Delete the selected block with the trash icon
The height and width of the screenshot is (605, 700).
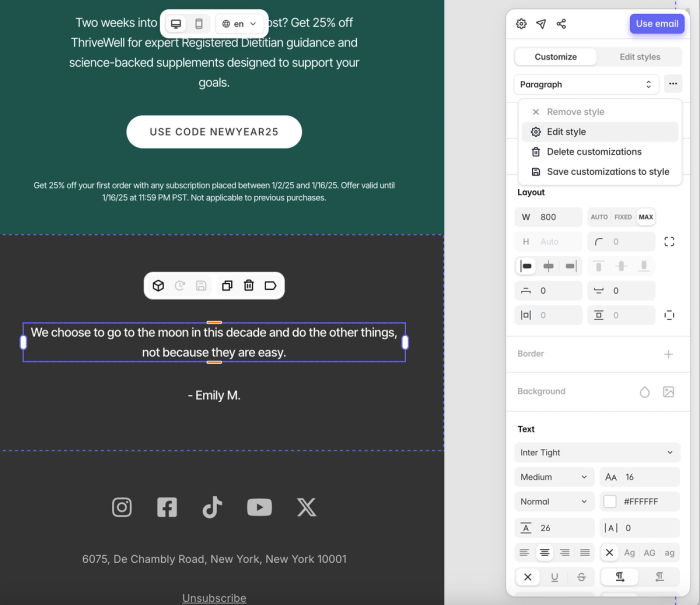click(x=249, y=286)
